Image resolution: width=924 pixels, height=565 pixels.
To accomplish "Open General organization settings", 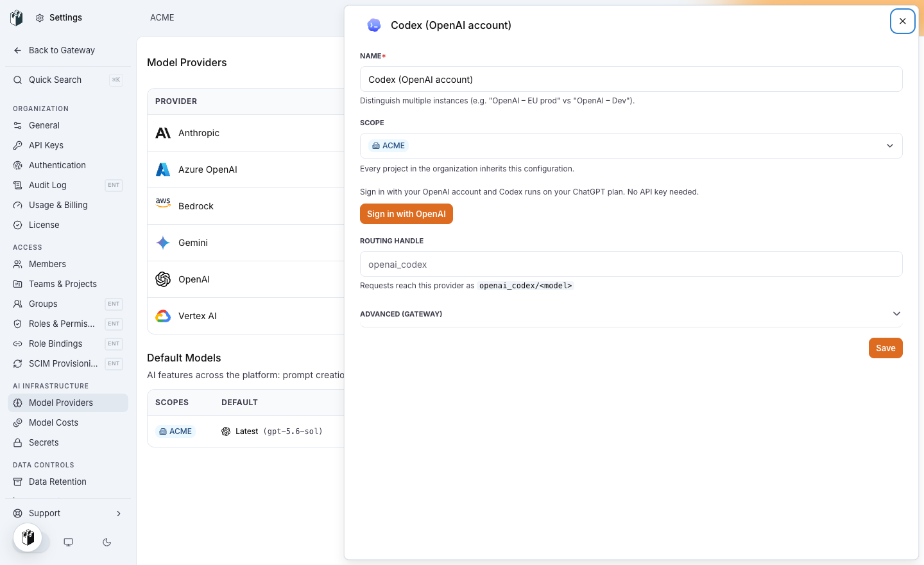I will point(68,126).
